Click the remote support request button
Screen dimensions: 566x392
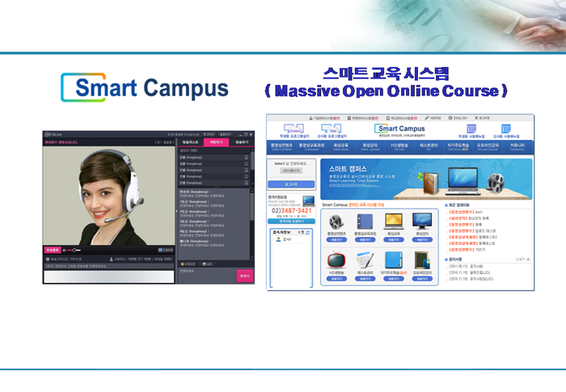[x=291, y=221]
